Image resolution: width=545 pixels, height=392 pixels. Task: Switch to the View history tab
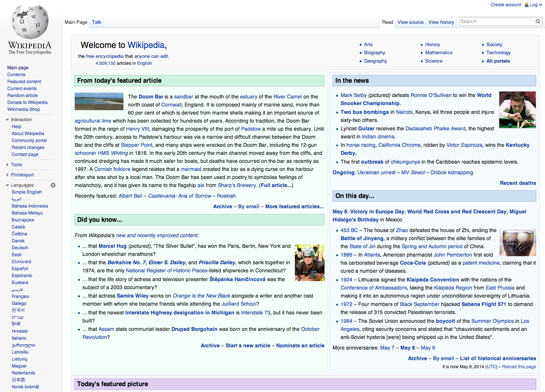tap(441, 22)
